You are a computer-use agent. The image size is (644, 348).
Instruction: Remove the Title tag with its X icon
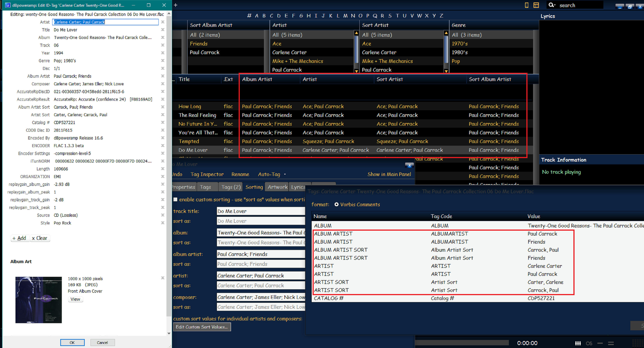(x=162, y=30)
